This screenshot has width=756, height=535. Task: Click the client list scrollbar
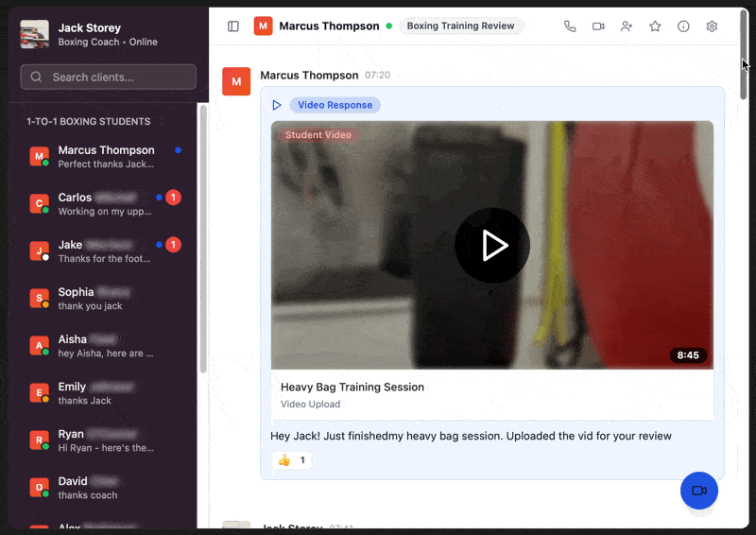[x=202, y=236]
